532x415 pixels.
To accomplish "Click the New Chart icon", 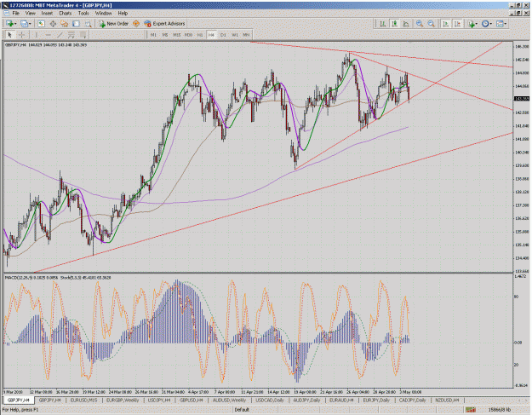I will (x=9, y=23).
